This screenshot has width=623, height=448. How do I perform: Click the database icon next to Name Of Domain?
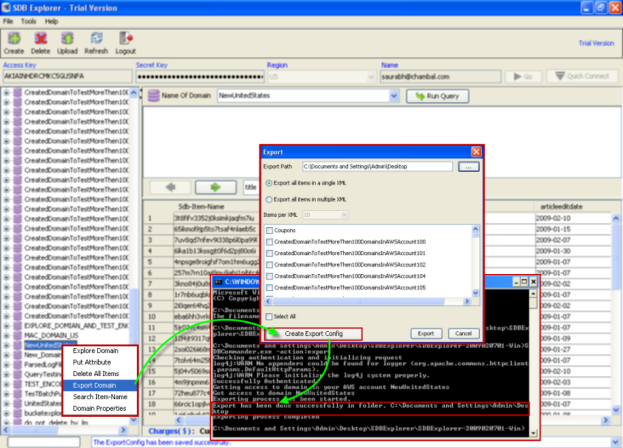153,96
